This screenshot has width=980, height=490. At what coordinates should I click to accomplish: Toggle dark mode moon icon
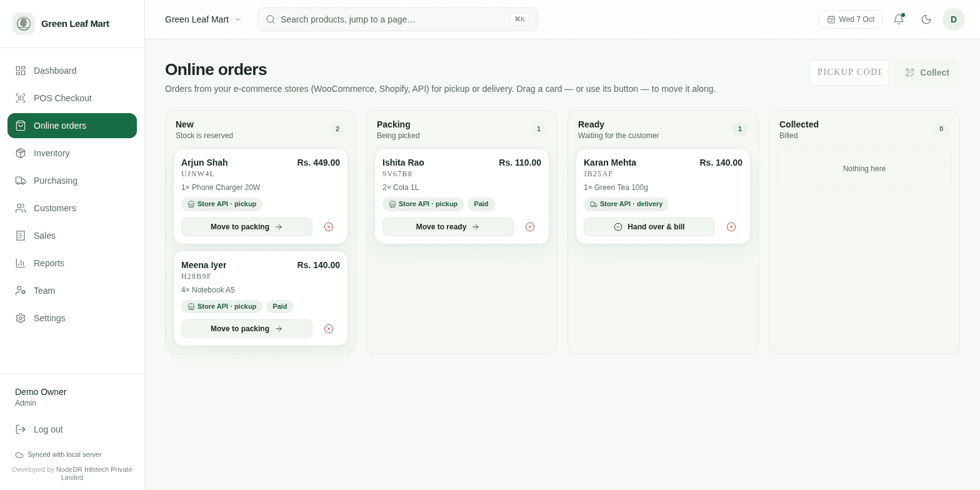click(926, 19)
